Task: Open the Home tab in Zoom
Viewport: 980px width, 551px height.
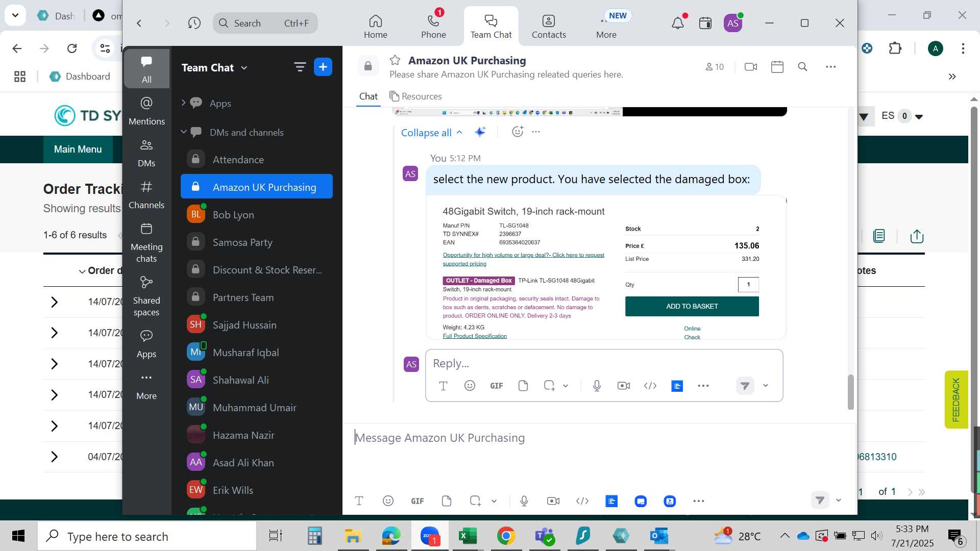Action: click(375, 26)
